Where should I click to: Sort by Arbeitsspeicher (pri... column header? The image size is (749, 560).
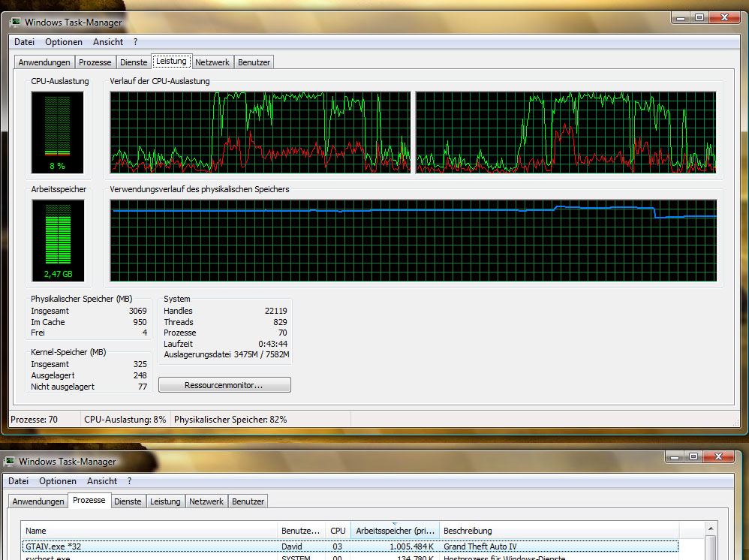(395, 531)
